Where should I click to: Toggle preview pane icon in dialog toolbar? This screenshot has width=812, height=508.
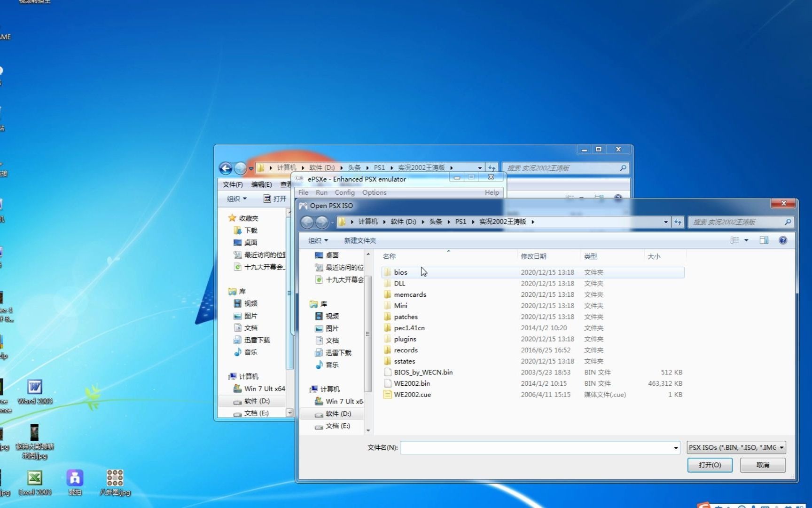click(x=764, y=240)
